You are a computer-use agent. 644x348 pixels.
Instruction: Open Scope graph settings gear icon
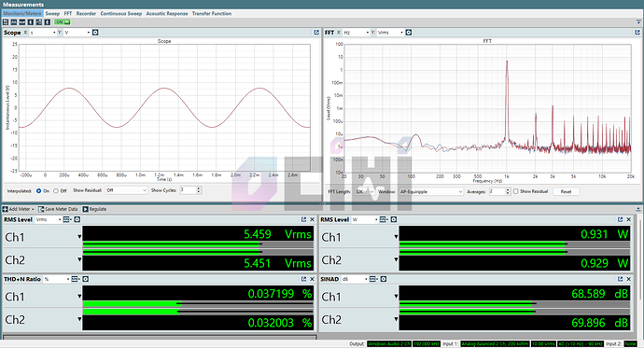(95, 33)
